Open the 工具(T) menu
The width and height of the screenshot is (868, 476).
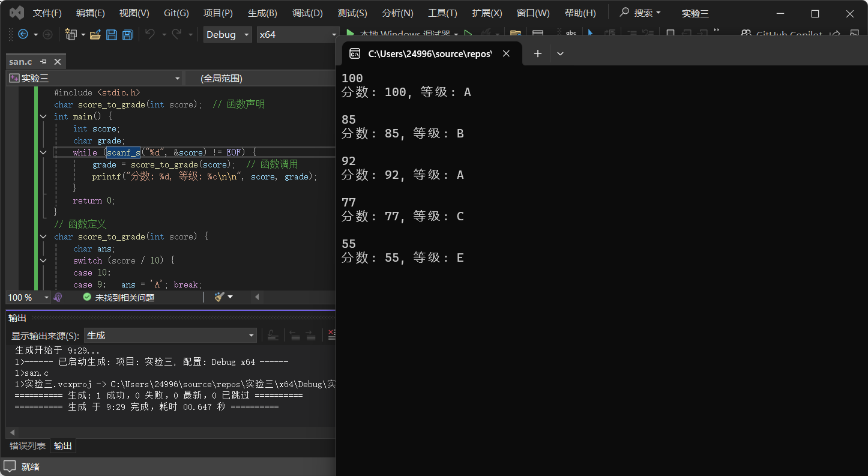click(x=442, y=13)
